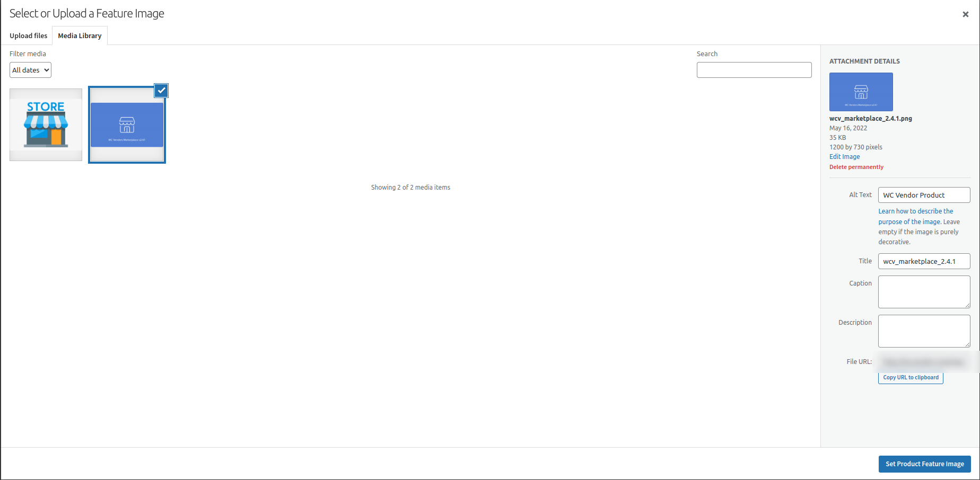The height and width of the screenshot is (480, 980).
Task: Click the Alt Text input field
Action: [924, 195]
